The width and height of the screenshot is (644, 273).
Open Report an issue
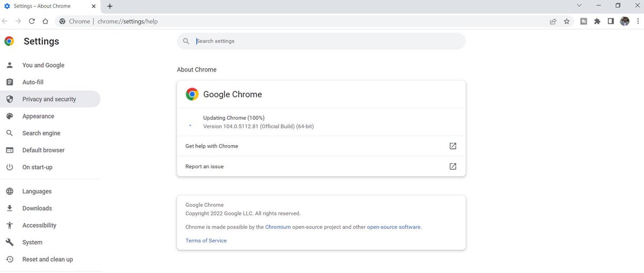pos(321,167)
